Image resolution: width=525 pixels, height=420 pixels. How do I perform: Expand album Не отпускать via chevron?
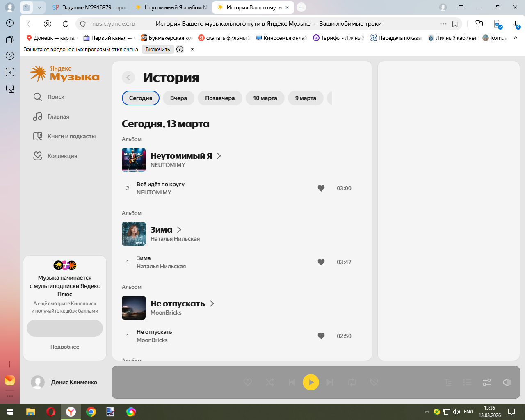point(212,304)
